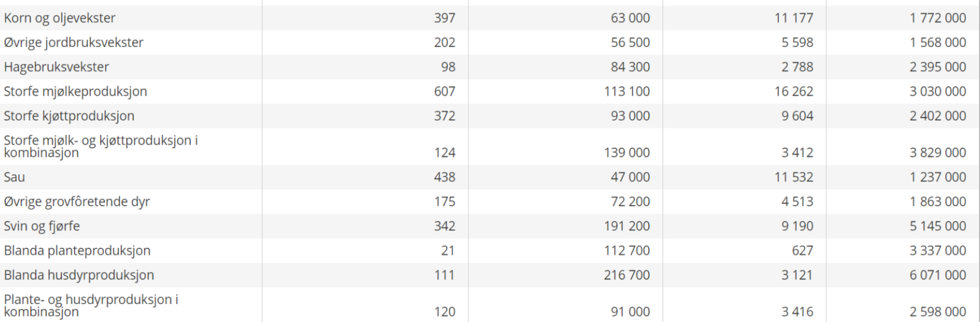Viewport: 980px width, 322px height.
Task: Click the 'Storfe kjøttproduksjon' row label
Action: point(69,116)
